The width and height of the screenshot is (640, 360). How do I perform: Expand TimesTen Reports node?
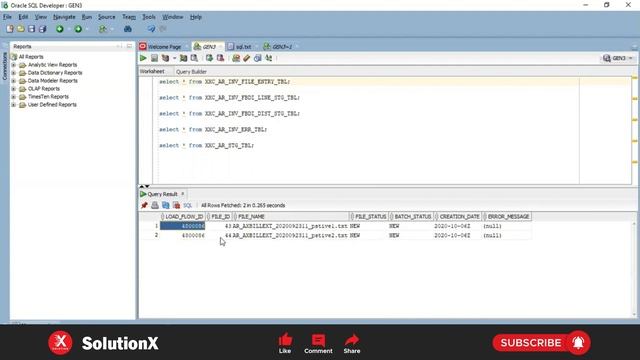coord(14,97)
